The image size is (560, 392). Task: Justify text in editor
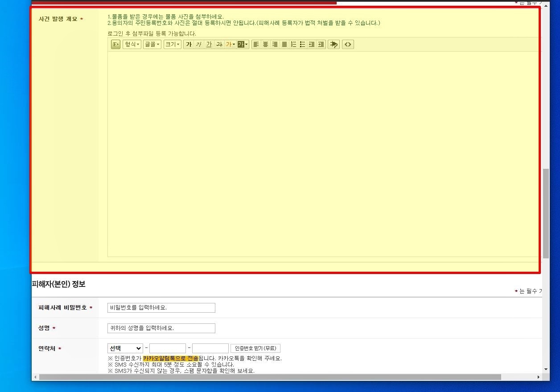(284, 44)
